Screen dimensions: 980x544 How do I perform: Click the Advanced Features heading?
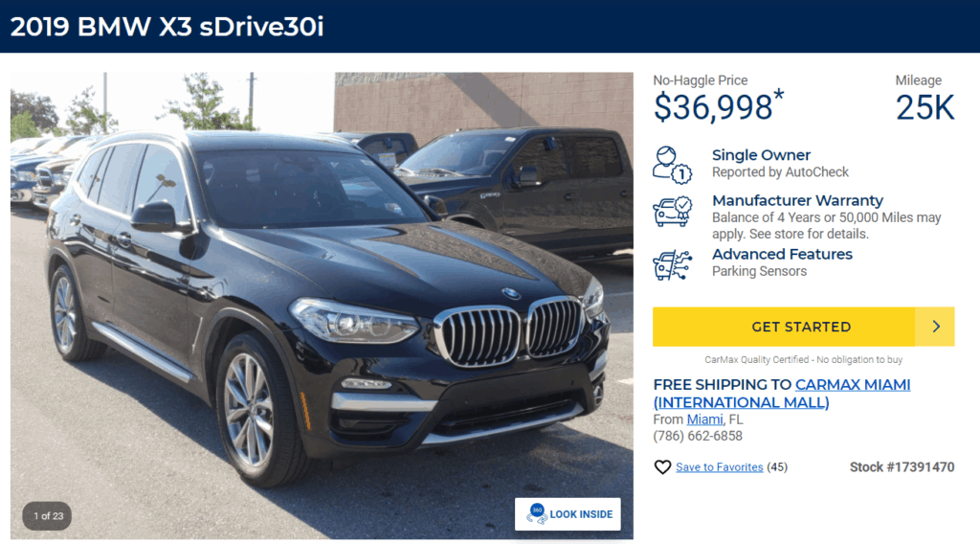pos(782,255)
